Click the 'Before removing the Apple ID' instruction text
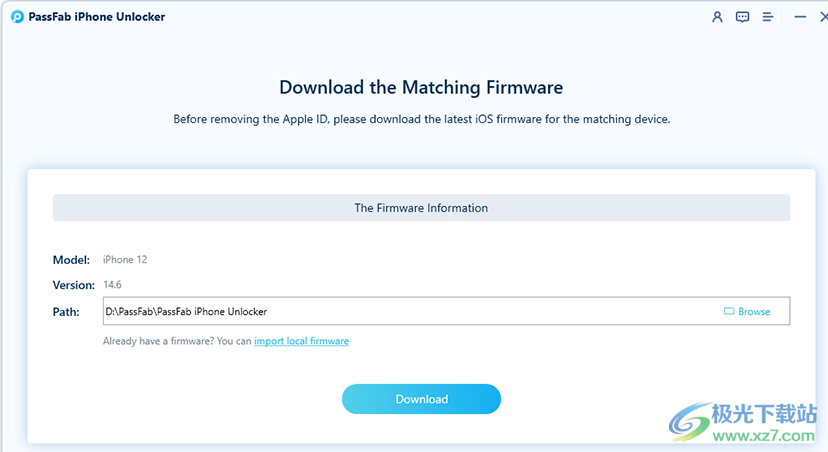 pos(421,119)
